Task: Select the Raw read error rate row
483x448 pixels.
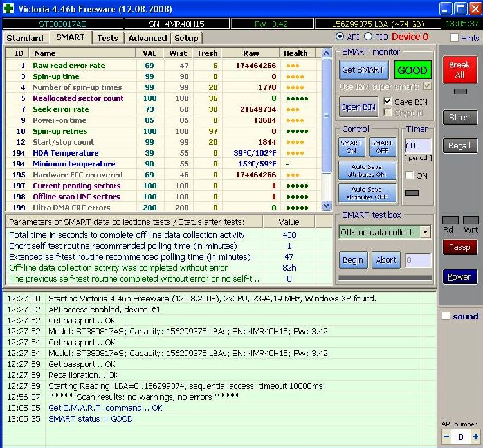Action: point(163,66)
